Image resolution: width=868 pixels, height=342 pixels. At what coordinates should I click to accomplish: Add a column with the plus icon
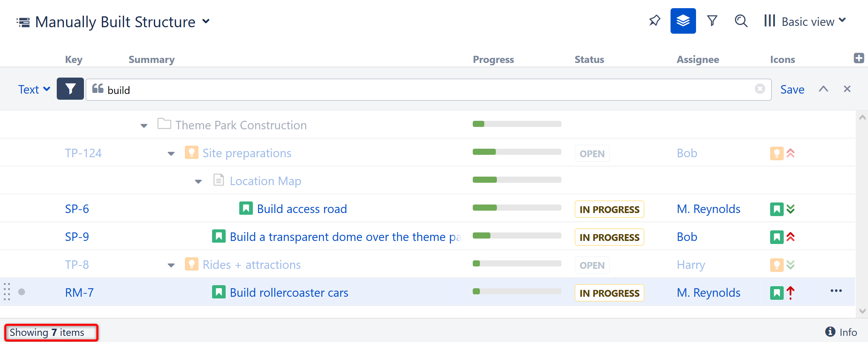[x=858, y=58]
